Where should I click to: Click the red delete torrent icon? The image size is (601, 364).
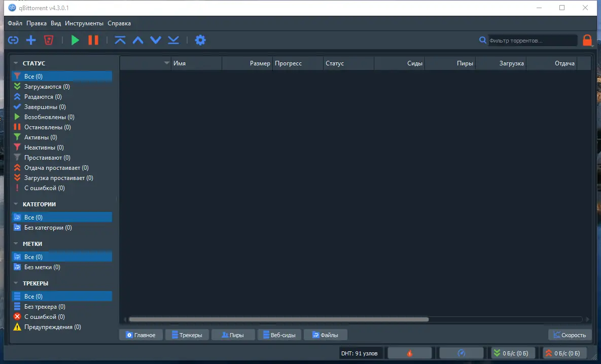click(48, 40)
